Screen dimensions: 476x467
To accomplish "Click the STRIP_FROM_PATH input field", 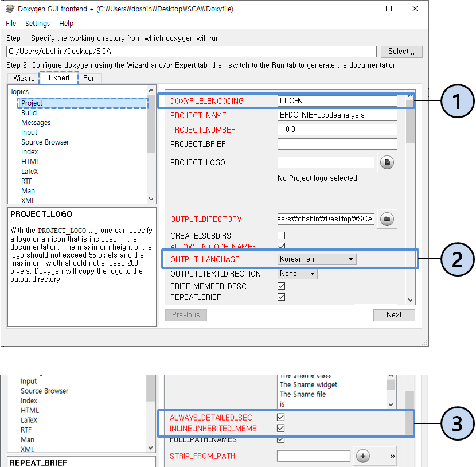I will (314, 456).
